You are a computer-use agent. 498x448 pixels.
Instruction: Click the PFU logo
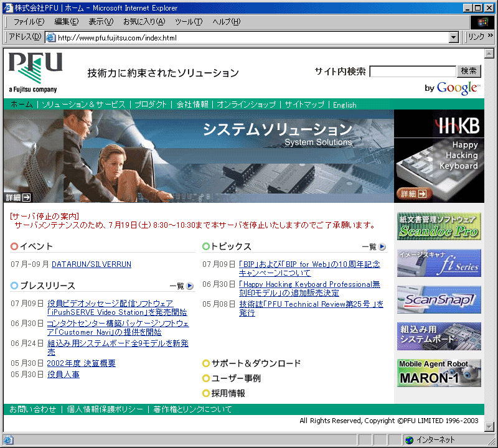pos(35,72)
